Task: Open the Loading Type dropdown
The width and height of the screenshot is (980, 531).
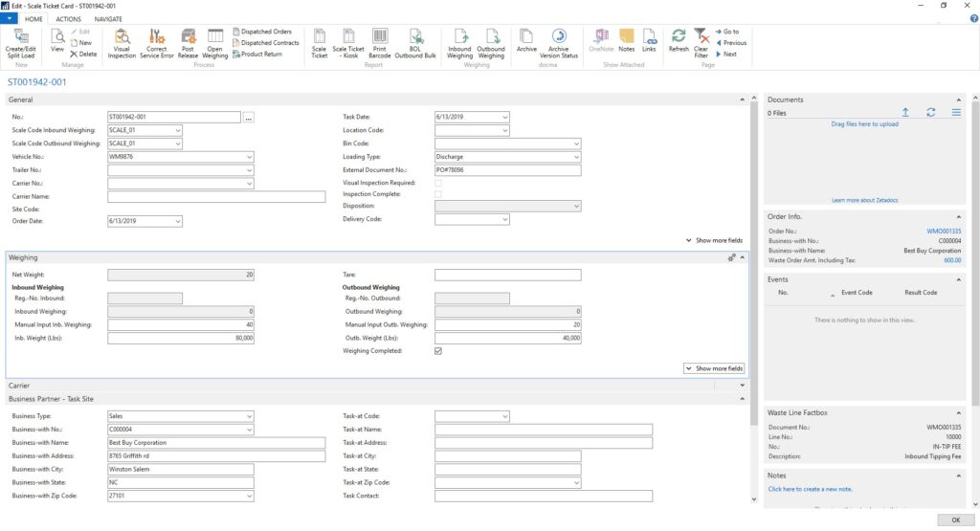Action: click(x=575, y=157)
